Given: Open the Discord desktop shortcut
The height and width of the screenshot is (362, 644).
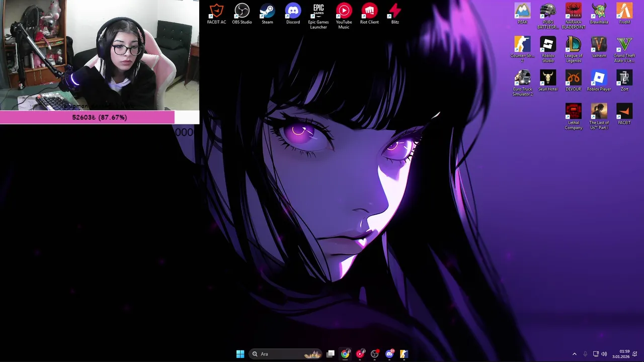Looking at the screenshot, I should (x=293, y=14).
